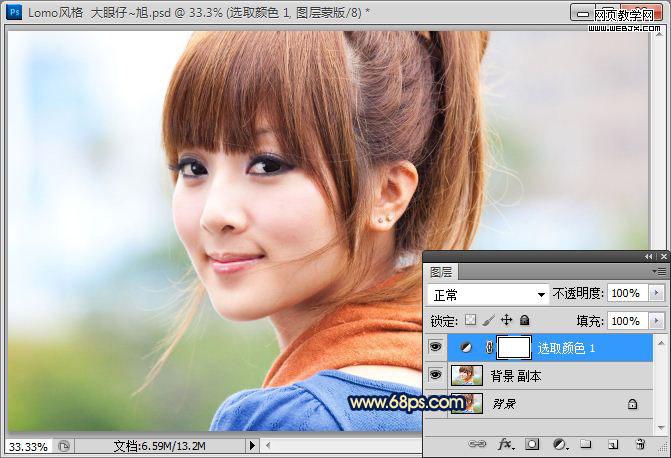Create a new group with the folder icon
The image size is (671, 458).
(585, 444)
